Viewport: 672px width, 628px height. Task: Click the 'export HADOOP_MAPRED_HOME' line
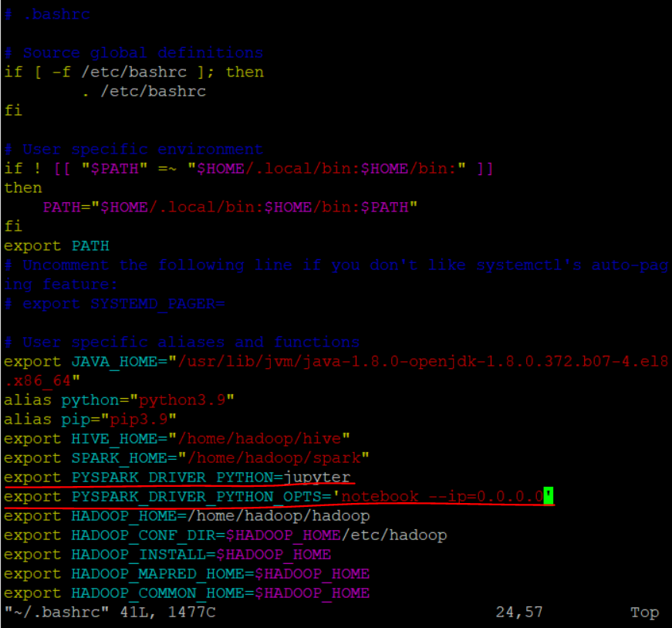[187, 574]
